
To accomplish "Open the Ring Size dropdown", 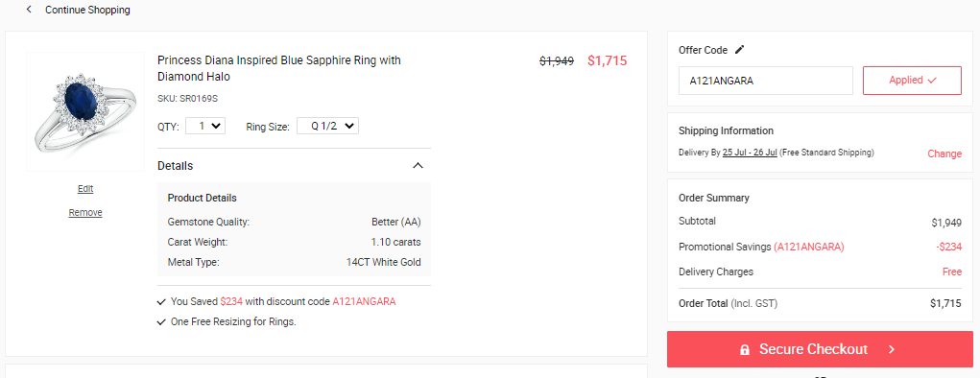I will [327, 127].
